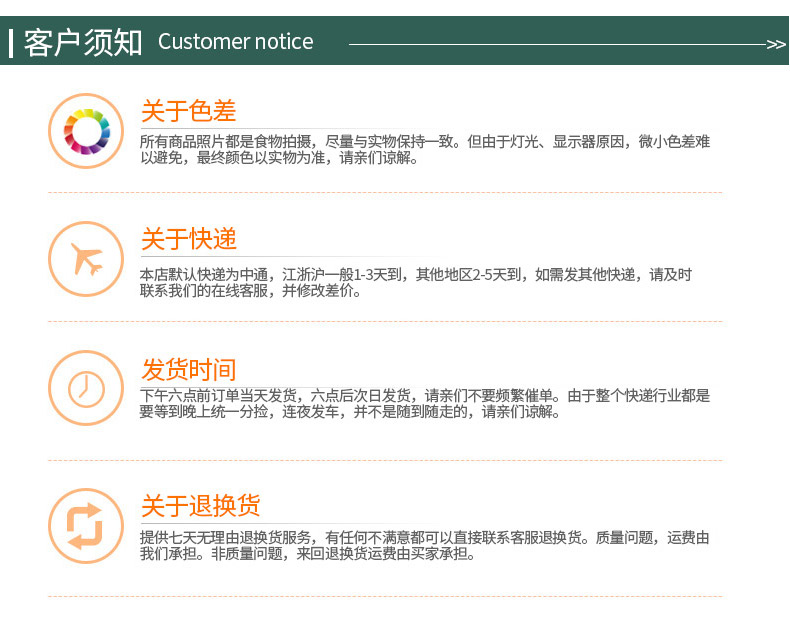Click the return and exchange arrows icon
The width and height of the screenshot is (790, 638).
pyautogui.click(x=86, y=526)
